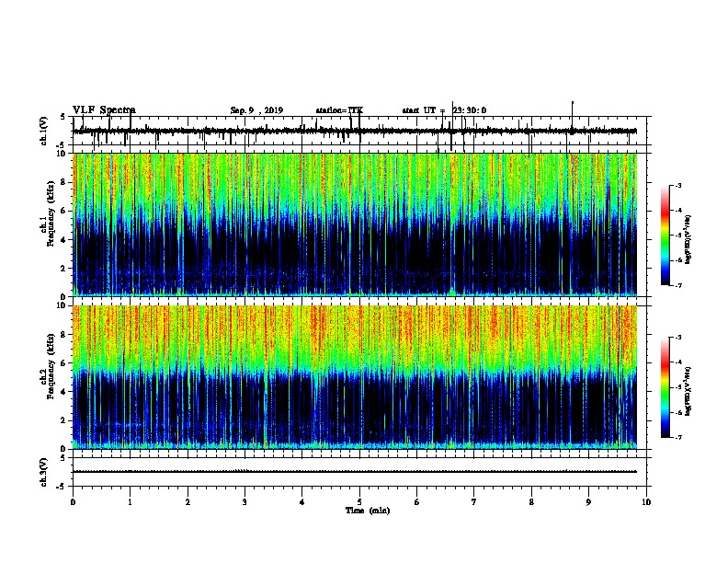
Task: Click the ch.1 frequency tick "2"
Action: pos(63,268)
